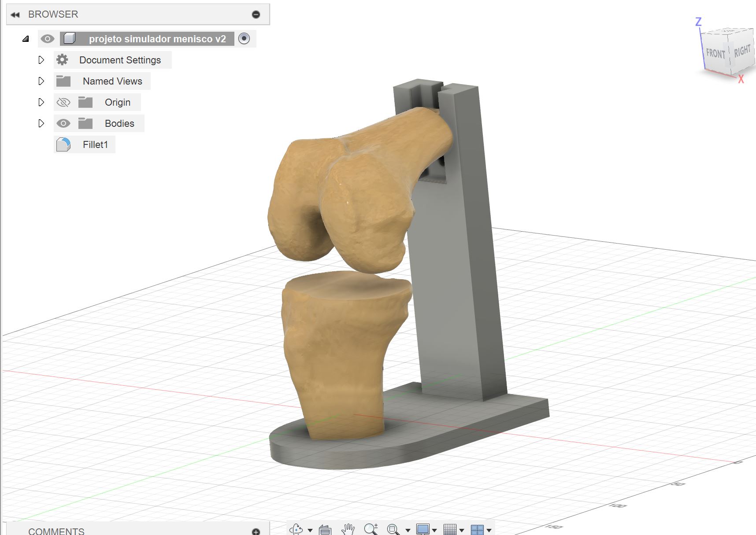Open Display Settings dropdown arrow
This screenshot has width=756, height=535.
[434, 530]
